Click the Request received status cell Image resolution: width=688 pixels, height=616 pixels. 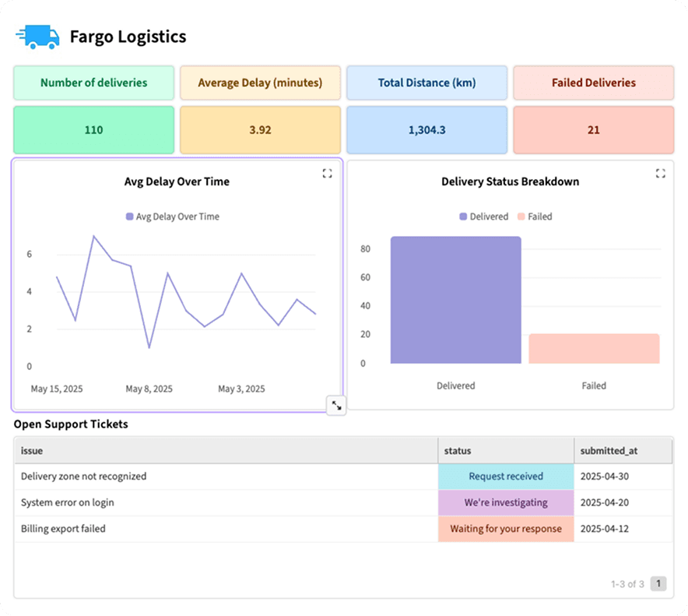click(x=506, y=477)
